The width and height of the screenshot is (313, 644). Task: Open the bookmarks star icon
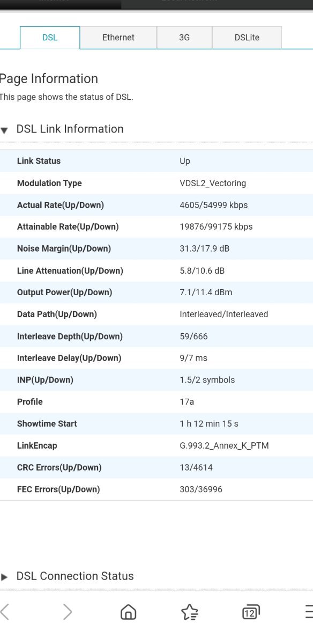tap(189, 611)
